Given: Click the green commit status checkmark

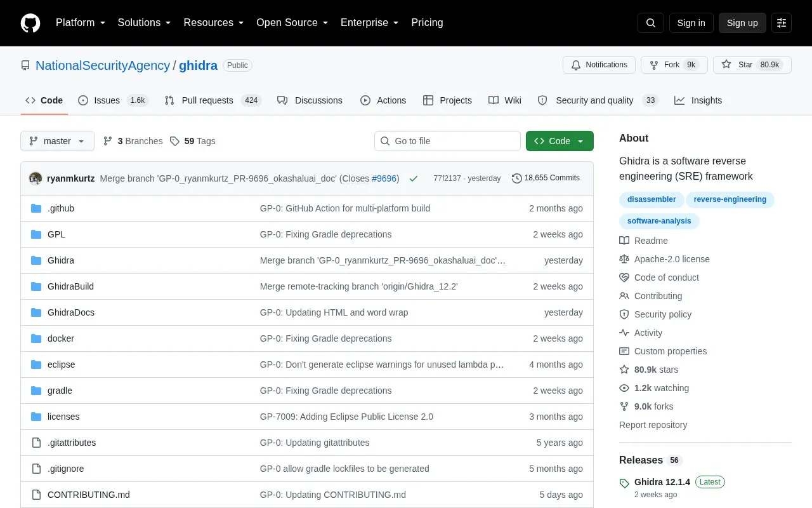Looking at the screenshot, I should click(x=414, y=178).
